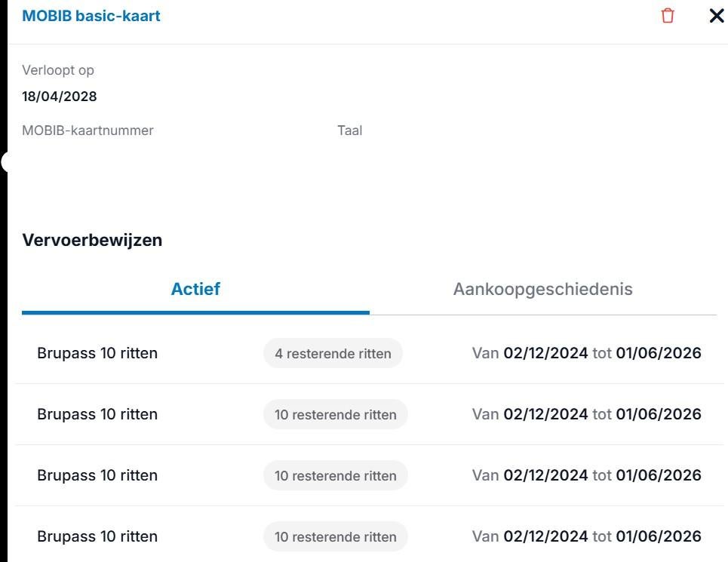728x562 pixels.
Task: Click the last Brupass 10 ritten entry
Action: tap(97, 536)
